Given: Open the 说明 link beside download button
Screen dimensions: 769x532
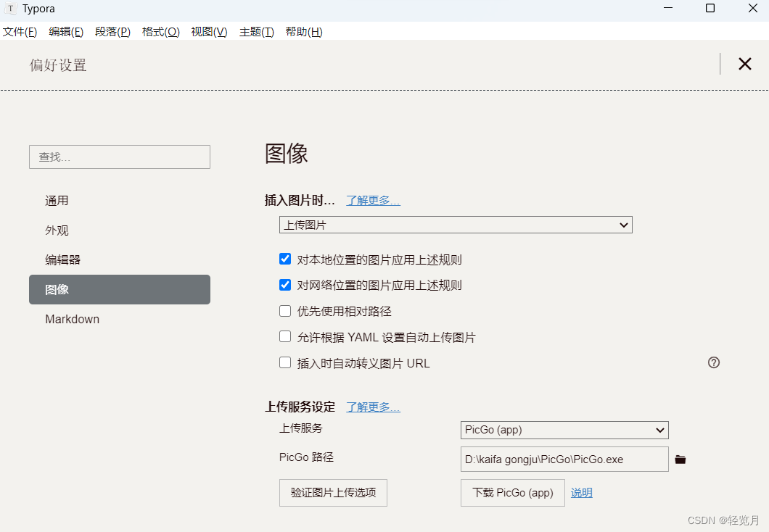Looking at the screenshot, I should [x=582, y=493].
